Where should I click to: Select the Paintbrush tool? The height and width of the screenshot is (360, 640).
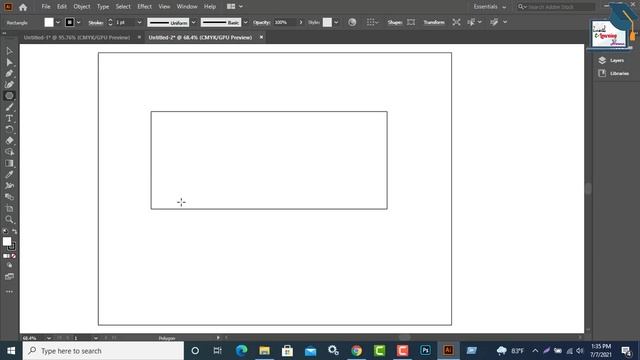tap(9, 107)
